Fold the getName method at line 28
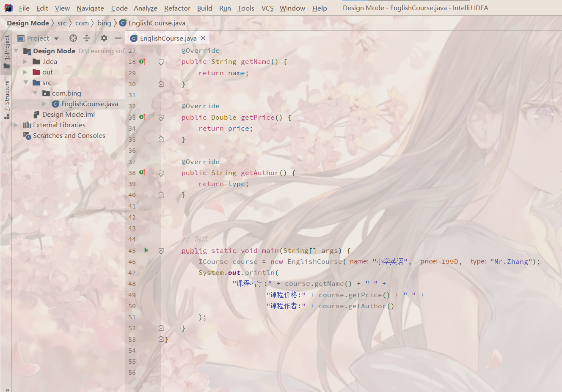The width and height of the screenshot is (562, 392). 161,62
